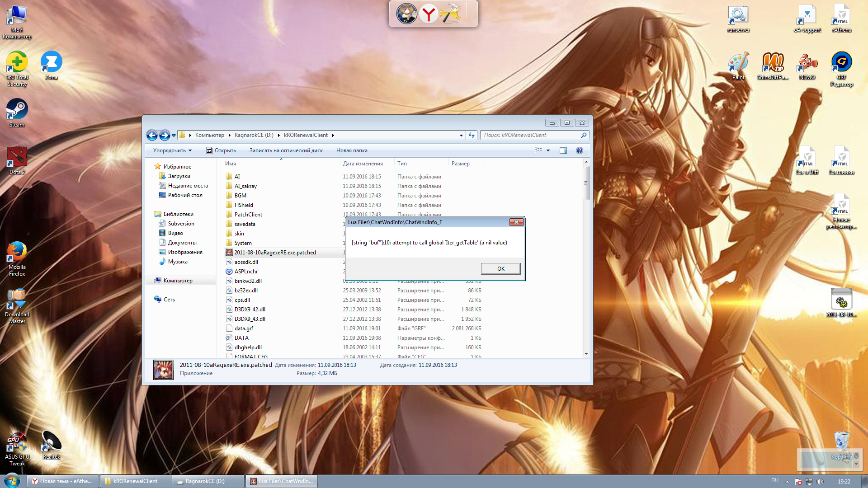The width and height of the screenshot is (868, 488).
Task: Open Mozilla Firefox desktop icon
Action: pos(17,259)
